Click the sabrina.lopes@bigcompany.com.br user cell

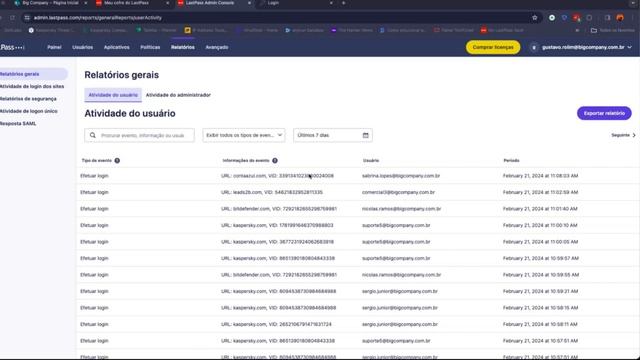pyautogui.click(x=401, y=176)
